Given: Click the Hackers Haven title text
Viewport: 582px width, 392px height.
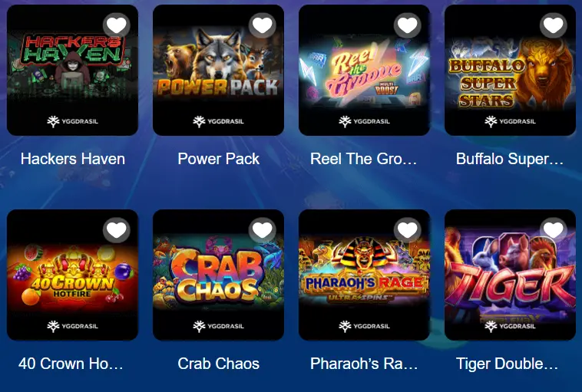Looking at the screenshot, I should [x=73, y=159].
